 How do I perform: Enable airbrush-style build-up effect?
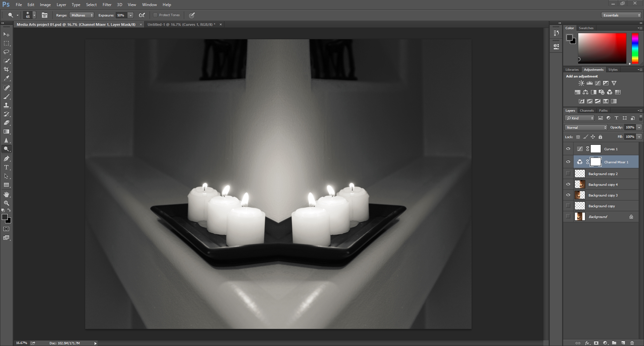(142, 15)
